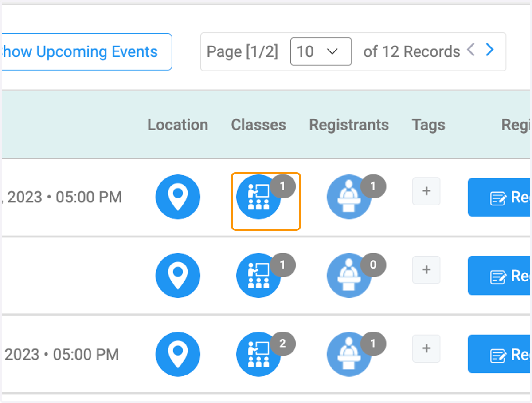View registrants icon showing 0 badge

coord(349,276)
